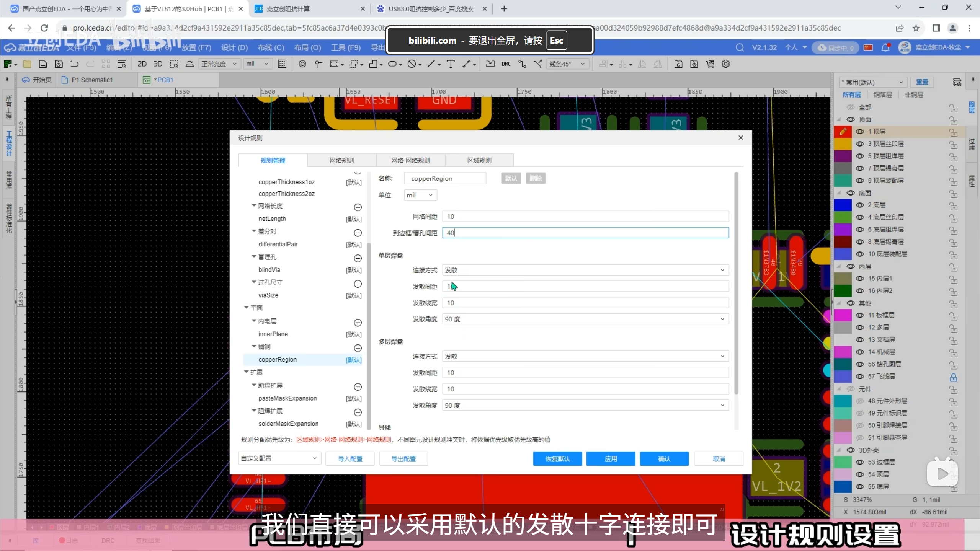This screenshot has height=551, width=980.
Task: Click the 网络间距 input field
Action: click(x=585, y=217)
